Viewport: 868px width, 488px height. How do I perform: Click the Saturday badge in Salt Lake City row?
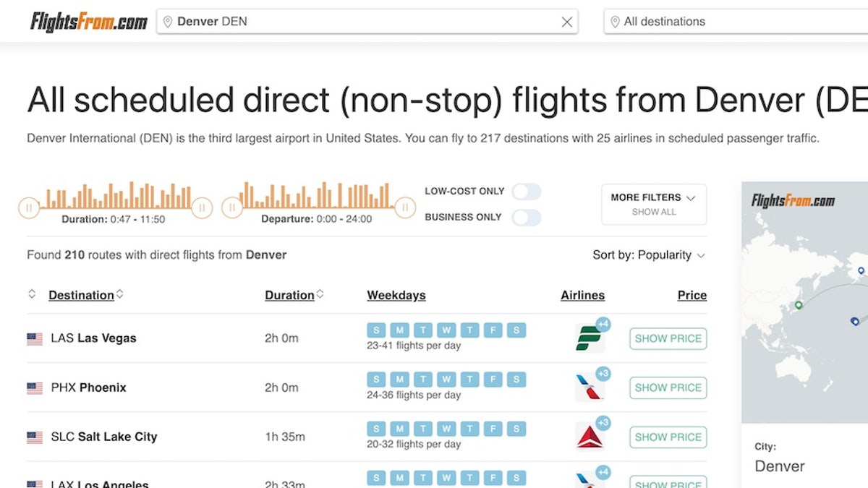pyautogui.click(x=516, y=429)
